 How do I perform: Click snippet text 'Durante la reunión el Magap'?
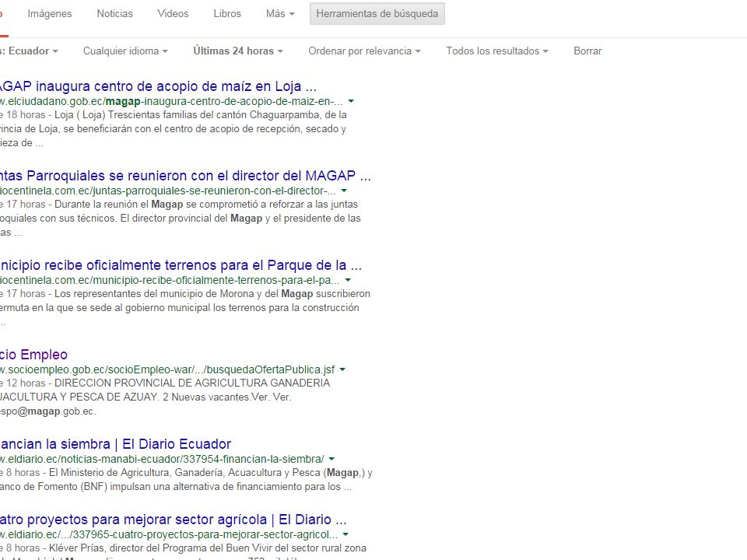point(118,205)
